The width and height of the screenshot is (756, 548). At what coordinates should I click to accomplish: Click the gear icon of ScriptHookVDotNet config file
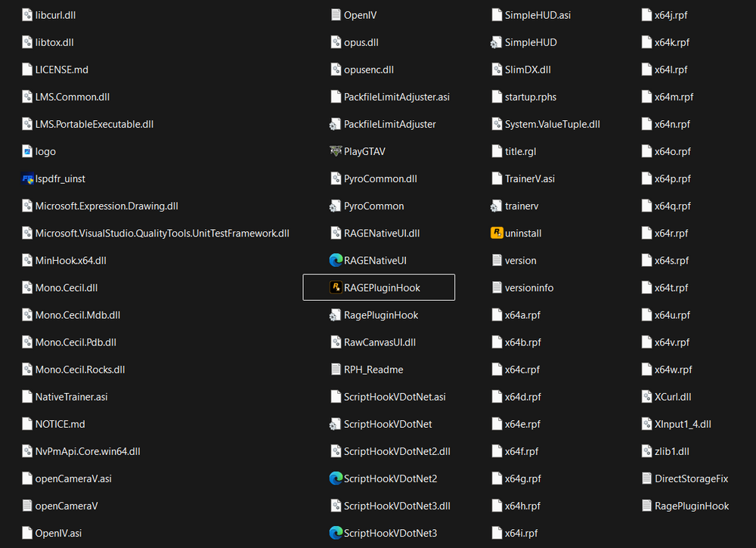click(335, 424)
